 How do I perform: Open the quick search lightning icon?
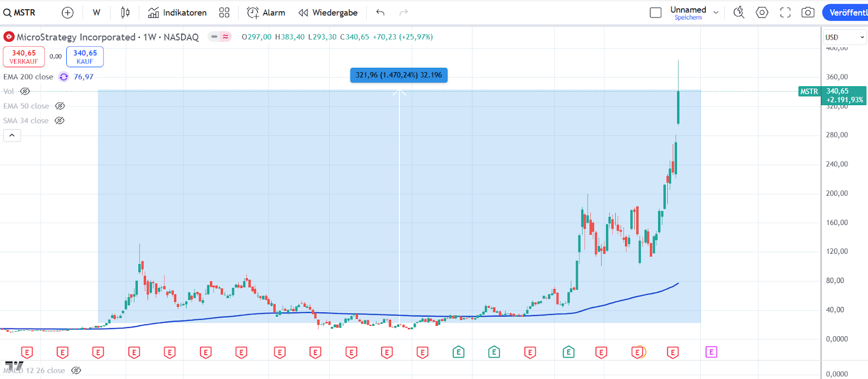[739, 12]
